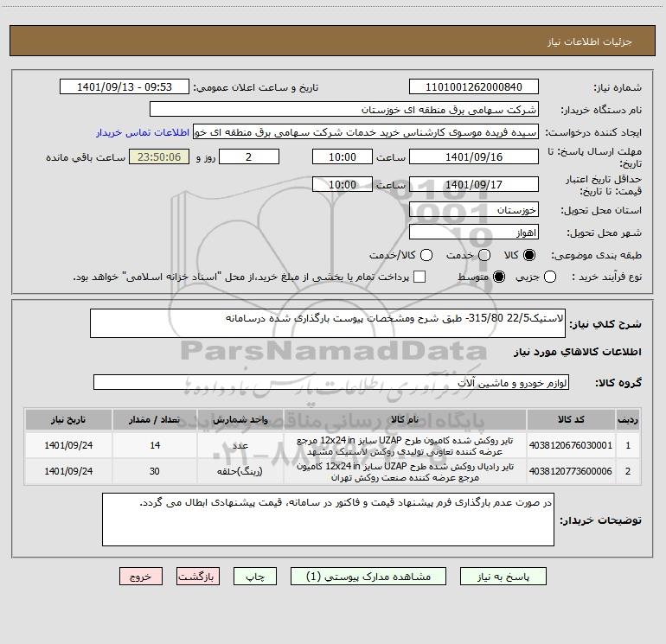Click the general description field لاستیک 315/80 22/5
The width and height of the screenshot is (666, 644).
328,323
